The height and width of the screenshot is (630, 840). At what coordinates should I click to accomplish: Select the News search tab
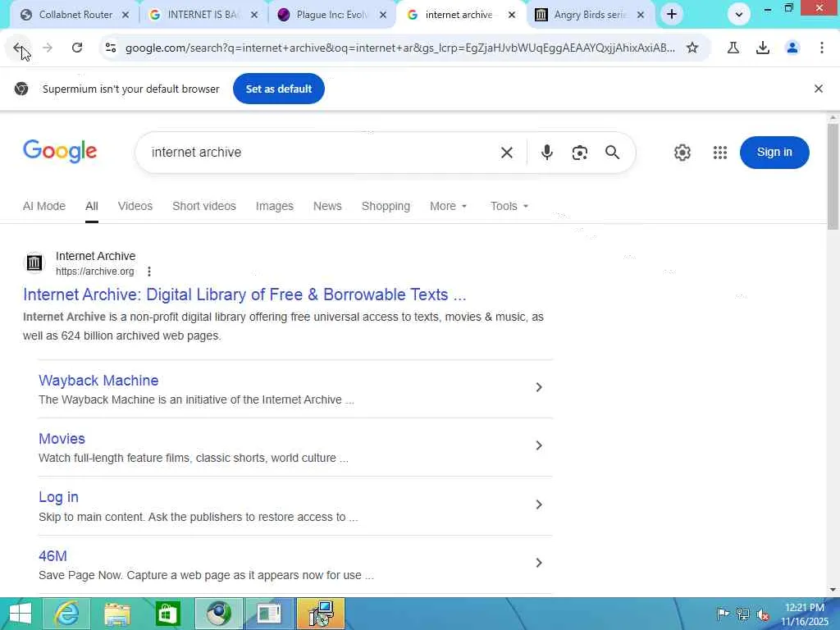click(327, 206)
